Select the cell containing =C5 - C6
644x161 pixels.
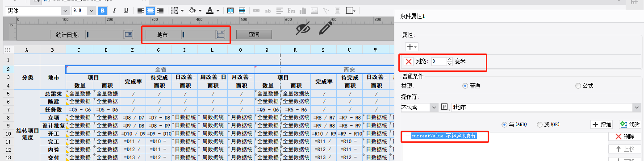79,109
